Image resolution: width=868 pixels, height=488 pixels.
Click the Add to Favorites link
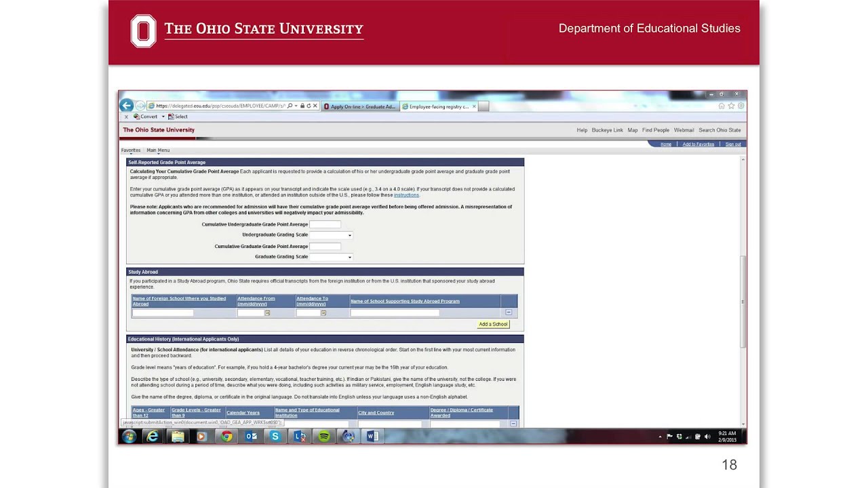[x=698, y=144]
